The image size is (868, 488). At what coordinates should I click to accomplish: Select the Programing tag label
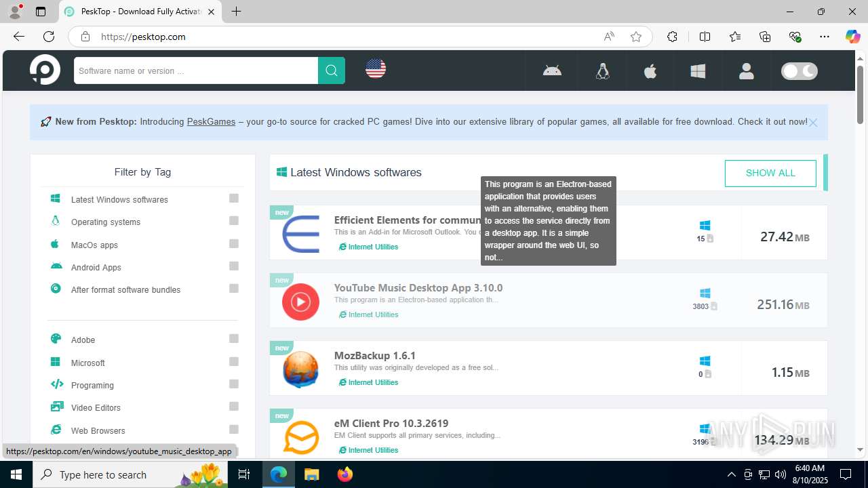coord(92,385)
